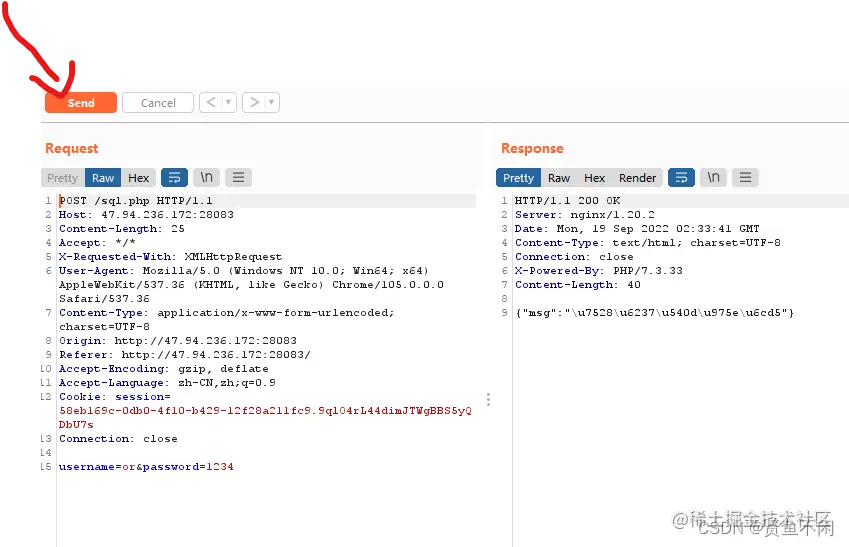Screen dimensions: 849x547
Task: Click the X-Powered-By: PHP/7.3.33 line
Action: 599,271
